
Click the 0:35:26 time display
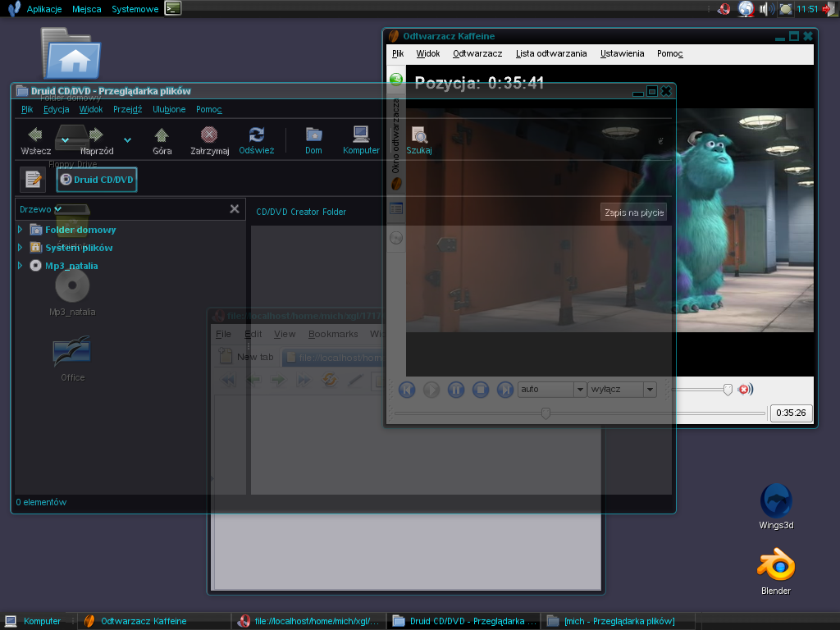point(792,413)
